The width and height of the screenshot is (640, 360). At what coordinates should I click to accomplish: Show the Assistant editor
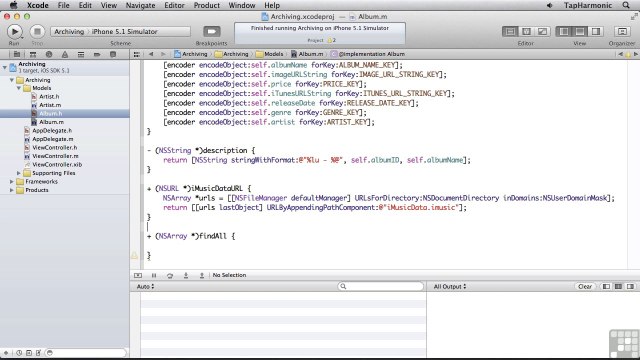tap(526, 31)
